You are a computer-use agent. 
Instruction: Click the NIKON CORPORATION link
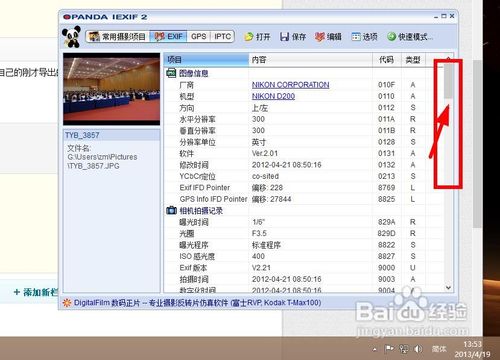point(290,85)
